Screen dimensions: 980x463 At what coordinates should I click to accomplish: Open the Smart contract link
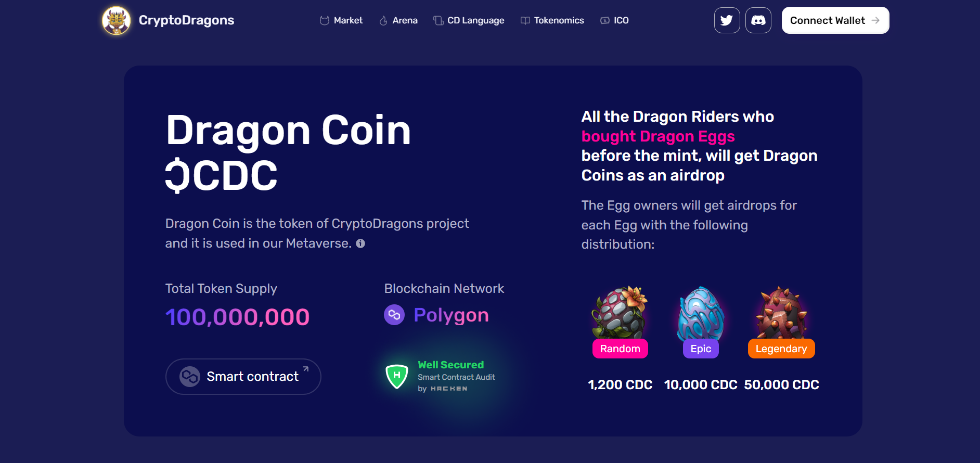[x=243, y=377]
